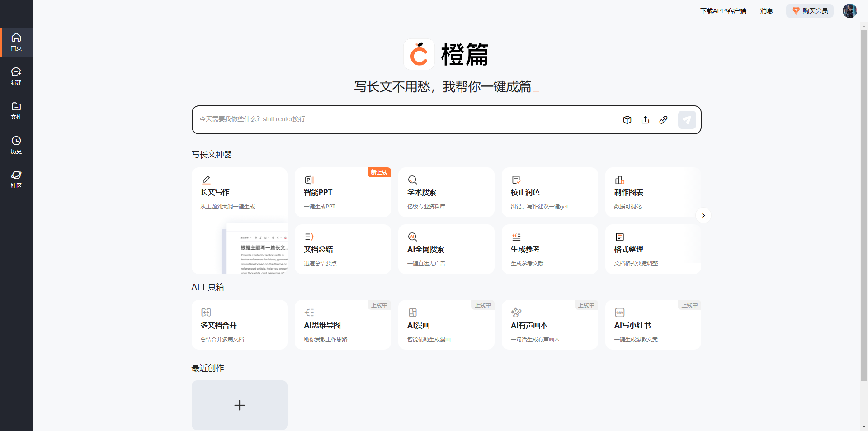868x431 pixels.
Task: Open the 文档总结 card title
Action: coord(318,249)
